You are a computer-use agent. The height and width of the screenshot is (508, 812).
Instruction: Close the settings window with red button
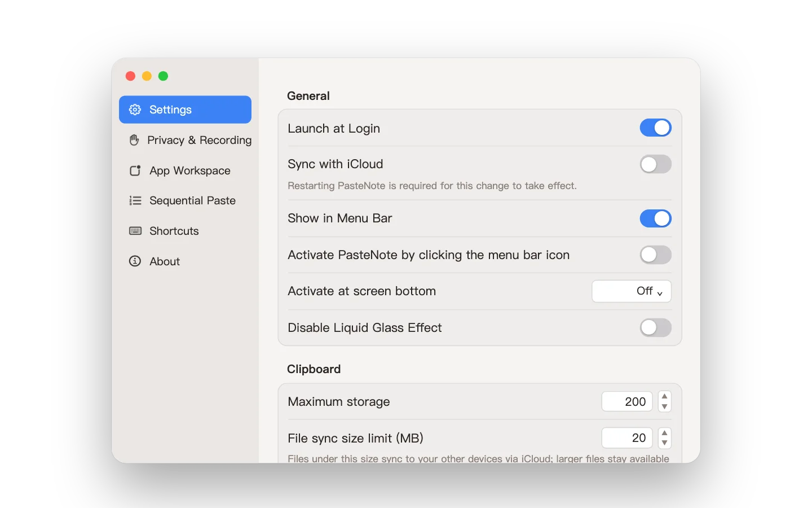[130, 76]
